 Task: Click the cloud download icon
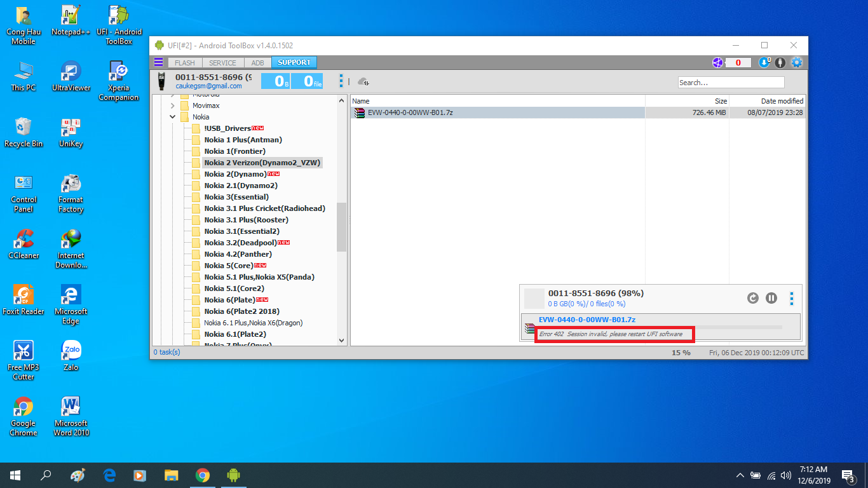tap(364, 81)
